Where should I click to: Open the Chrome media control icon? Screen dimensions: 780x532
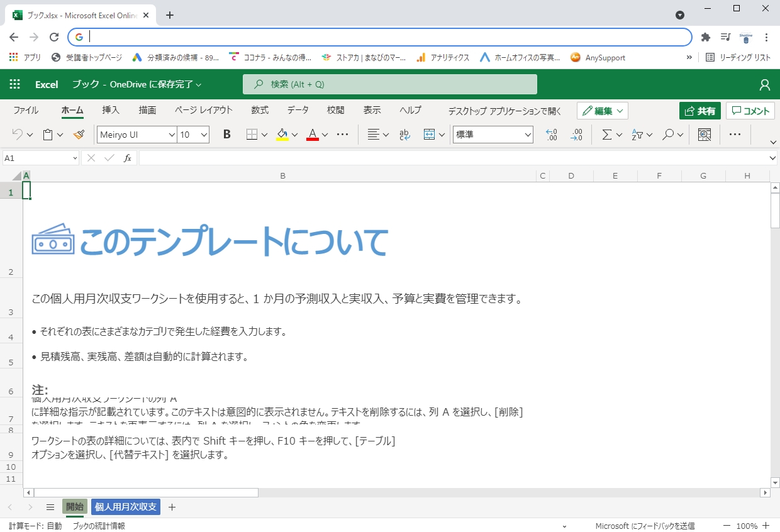[x=725, y=37]
